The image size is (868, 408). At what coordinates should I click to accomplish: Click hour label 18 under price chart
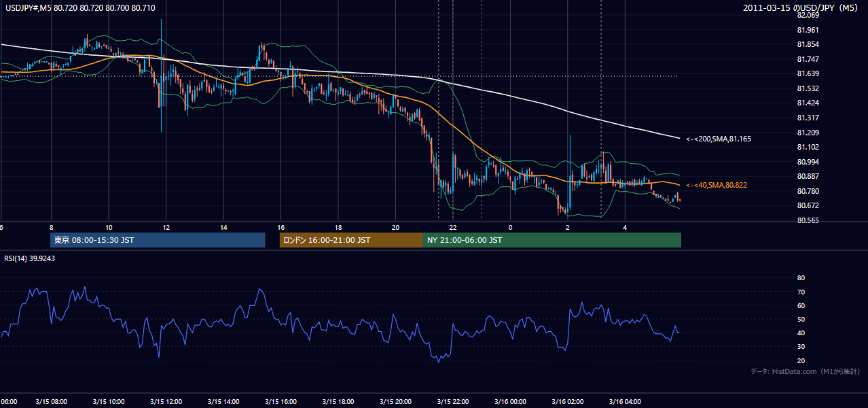tap(338, 226)
